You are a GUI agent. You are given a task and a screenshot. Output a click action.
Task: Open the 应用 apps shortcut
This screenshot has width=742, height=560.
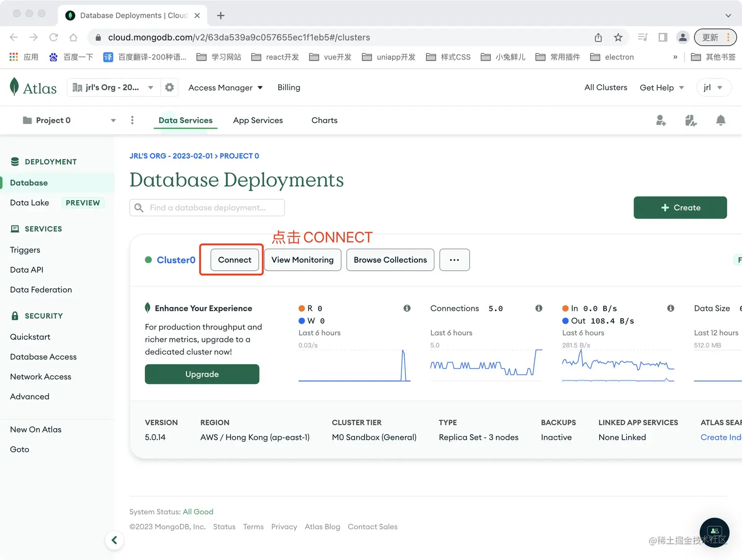[x=24, y=57]
